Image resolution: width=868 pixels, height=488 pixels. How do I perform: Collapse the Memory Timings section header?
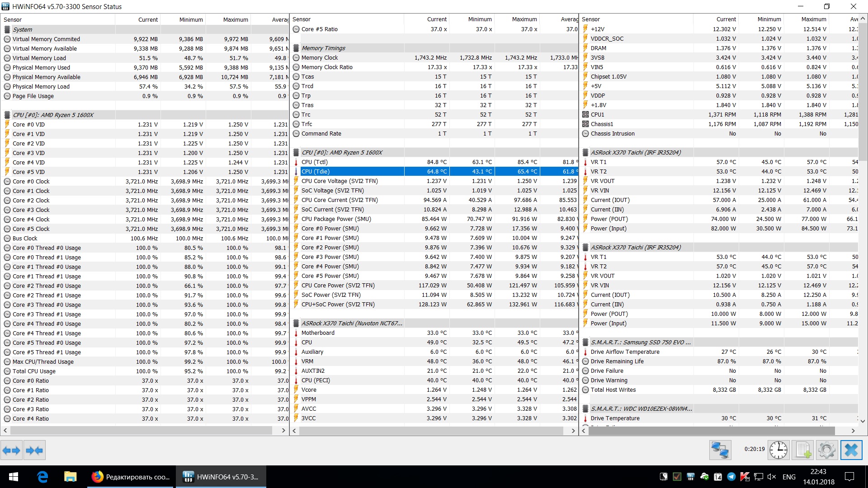click(323, 48)
